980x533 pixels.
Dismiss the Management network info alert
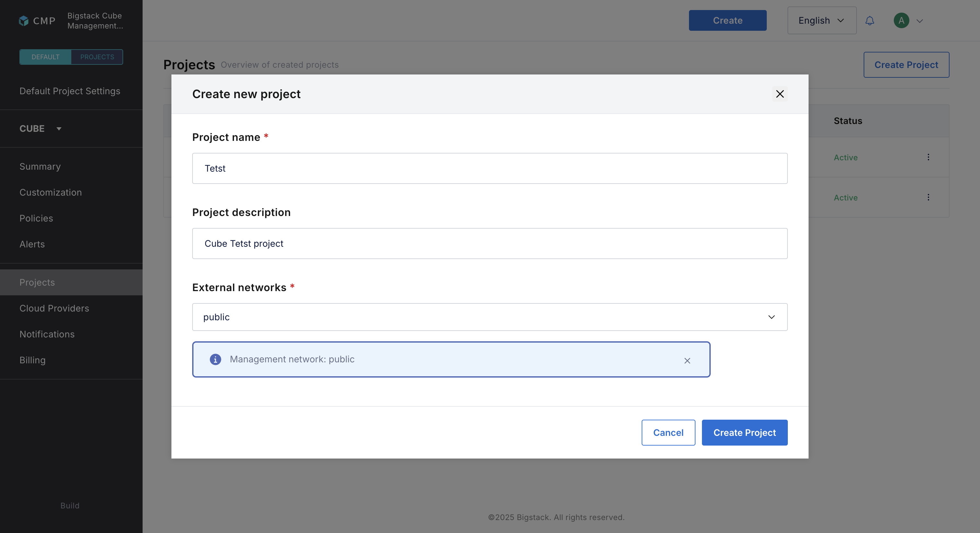(x=687, y=360)
